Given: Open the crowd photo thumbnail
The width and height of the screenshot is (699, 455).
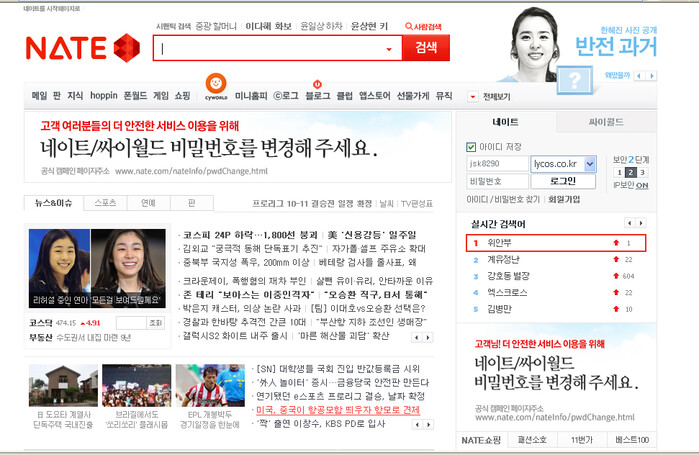Looking at the screenshot, I should (136, 385).
